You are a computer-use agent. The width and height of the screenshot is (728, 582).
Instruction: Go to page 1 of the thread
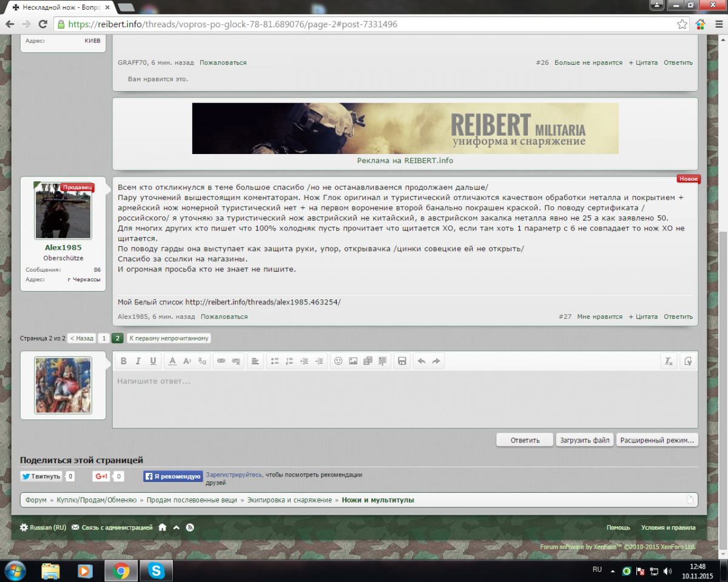tap(104, 338)
